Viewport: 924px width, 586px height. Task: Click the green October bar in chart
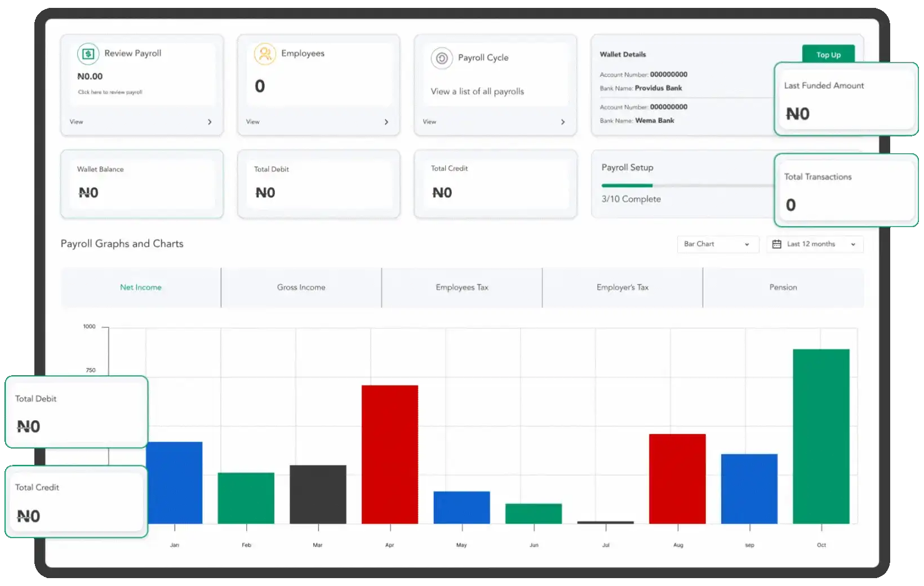[821, 436]
